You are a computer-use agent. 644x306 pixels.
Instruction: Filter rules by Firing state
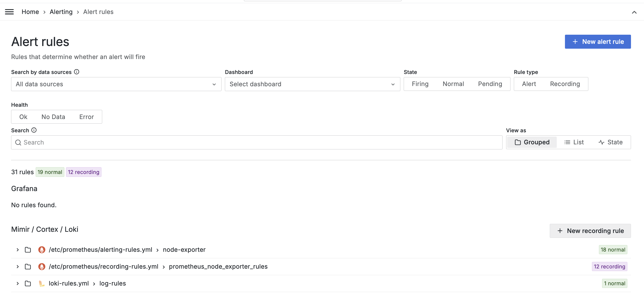point(420,84)
